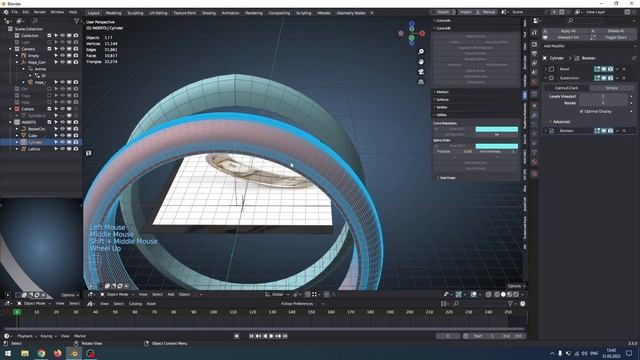The image size is (640, 360).
Task: Click the Toggle Stack button
Action: (613, 38)
